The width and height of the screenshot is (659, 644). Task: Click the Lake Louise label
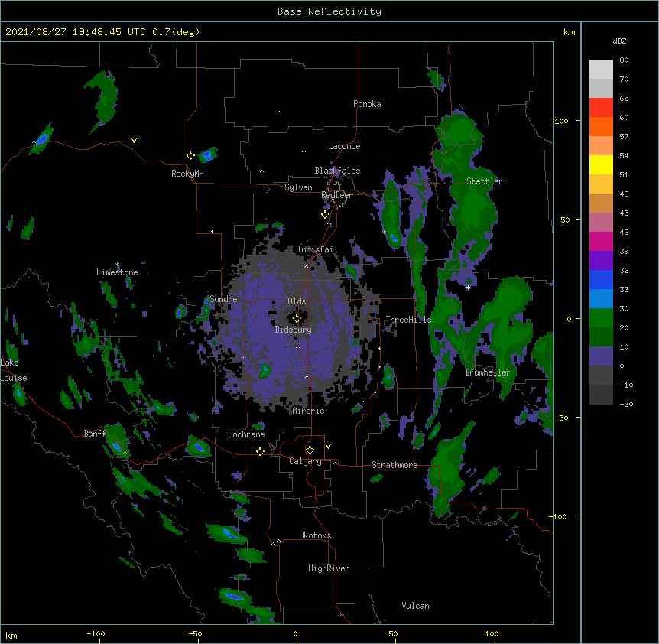click(14, 370)
